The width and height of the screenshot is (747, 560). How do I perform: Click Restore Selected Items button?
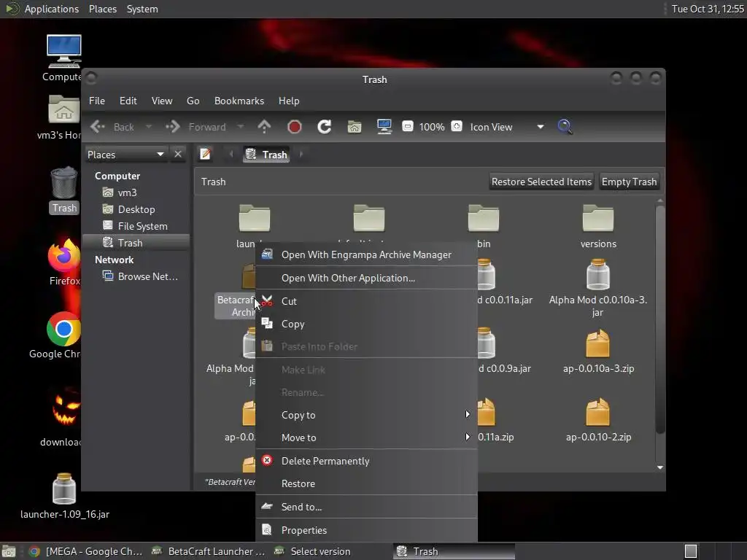(541, 182)
